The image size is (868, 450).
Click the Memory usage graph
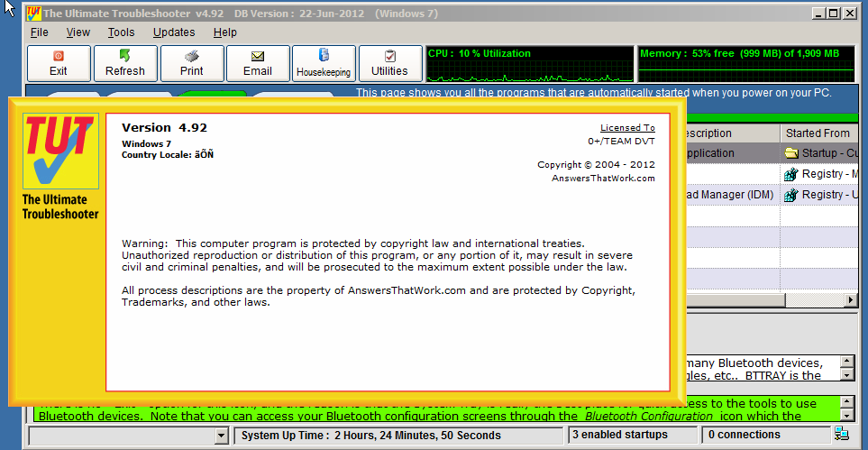pos(747,64)
